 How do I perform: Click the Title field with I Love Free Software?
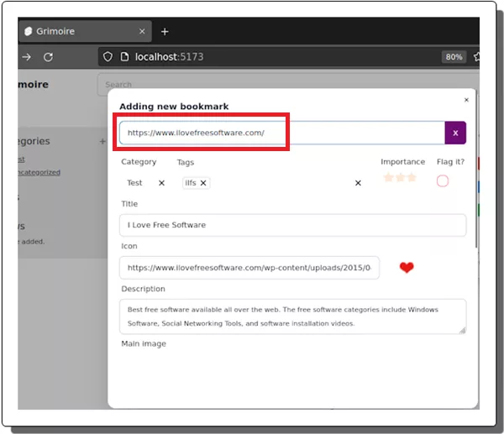[292, 225]
